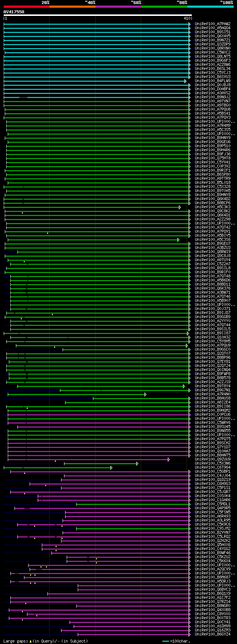
Task: Open hit UniRef100_Q3ZDP9
Action: click(213, 44)
